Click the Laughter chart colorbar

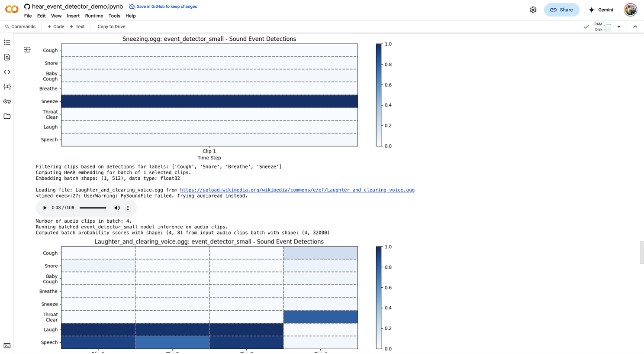[x=379, y=298]
